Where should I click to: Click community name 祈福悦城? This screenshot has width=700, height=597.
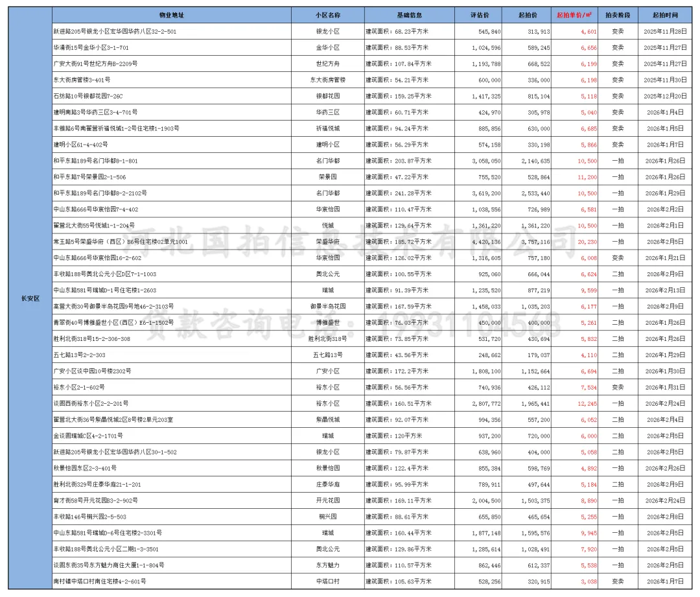click(x=328, y=128)
